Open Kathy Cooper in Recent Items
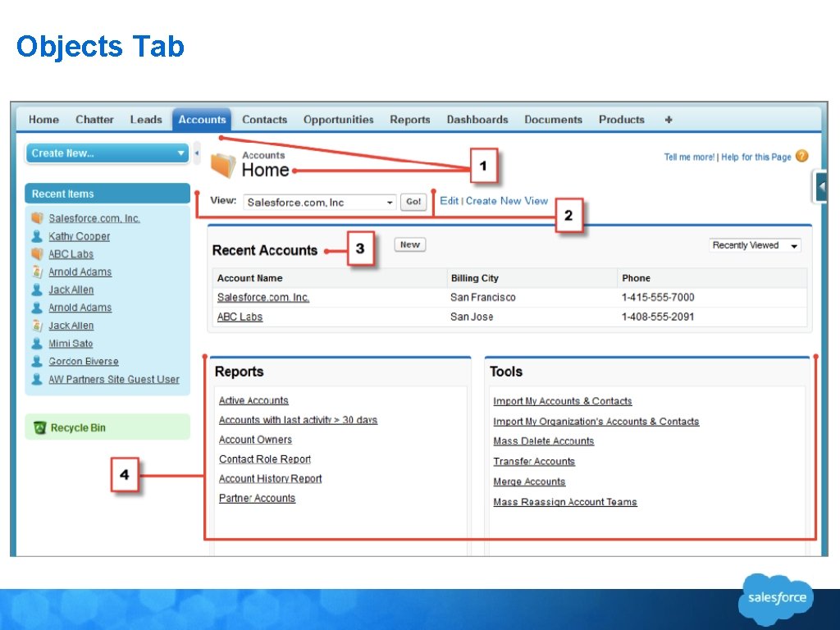Screen dimensions: 840x630 pos(80,236)
